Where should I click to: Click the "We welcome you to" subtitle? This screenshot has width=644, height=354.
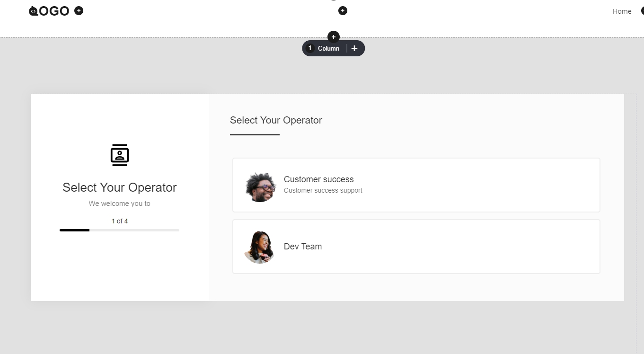point(119,204)
